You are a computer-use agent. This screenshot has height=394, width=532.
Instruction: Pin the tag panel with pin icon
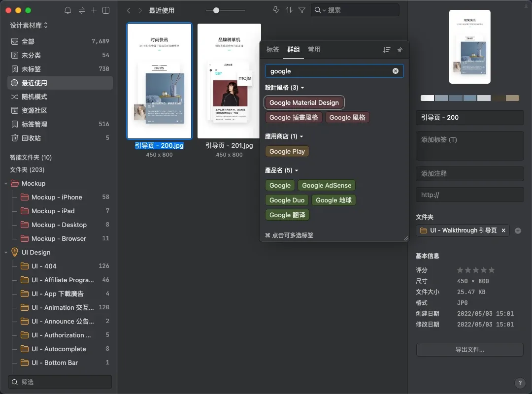tap(399, 50)
